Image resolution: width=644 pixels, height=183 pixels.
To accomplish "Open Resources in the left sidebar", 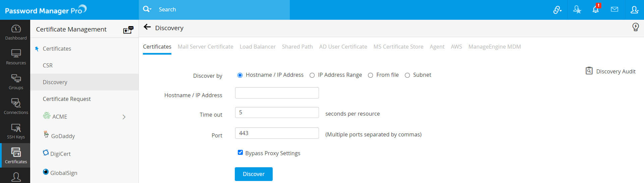I will pyautogui.click(x=16, y=57).
